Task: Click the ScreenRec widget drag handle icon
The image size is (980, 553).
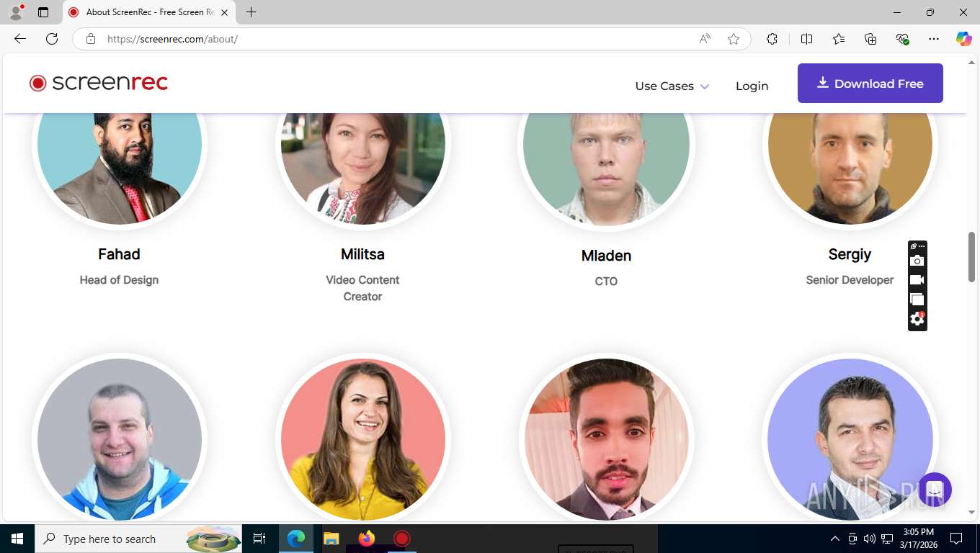Action: click(x=914, y=247)
